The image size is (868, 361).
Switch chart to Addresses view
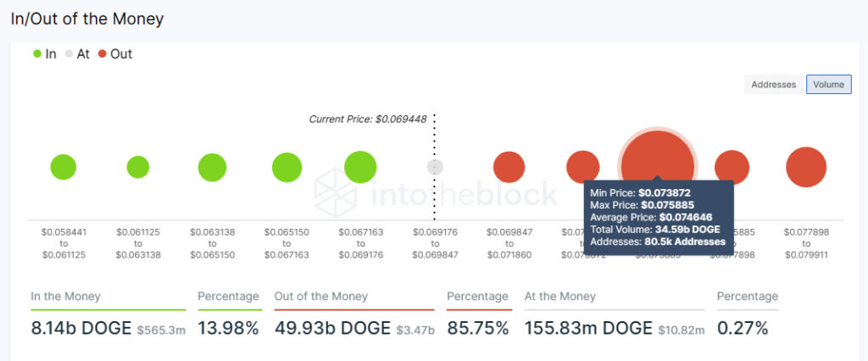pyautogui.click(x=773, y=85)
